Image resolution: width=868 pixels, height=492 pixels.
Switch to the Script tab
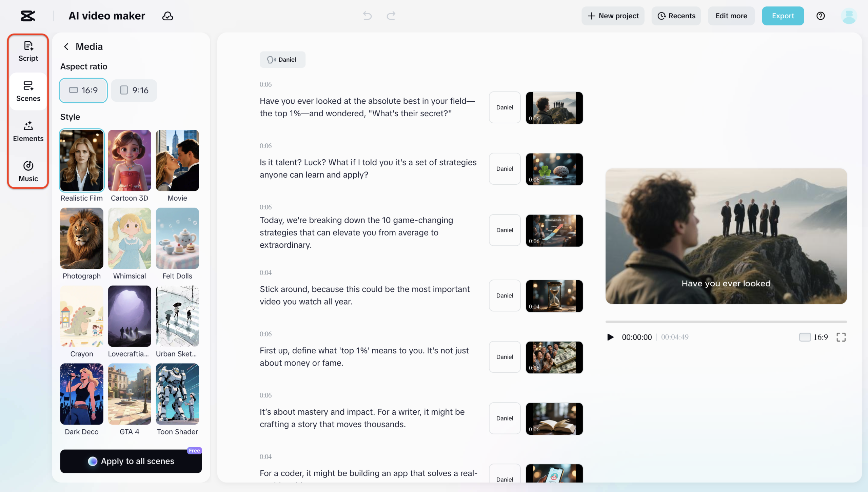[28, 52]
